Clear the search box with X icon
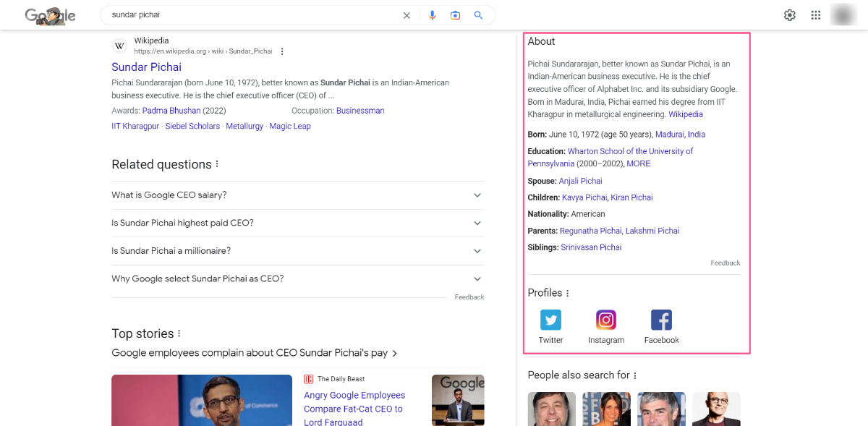 point(407,15)
